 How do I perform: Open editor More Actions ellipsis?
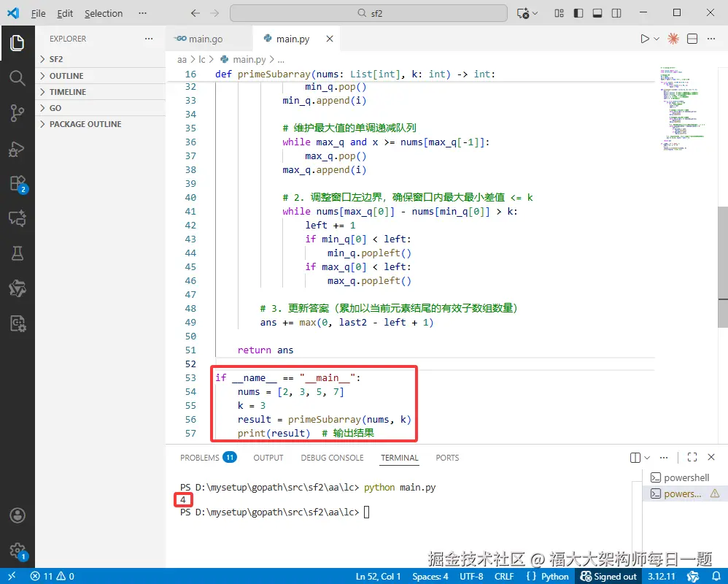(x=711, y=39)
